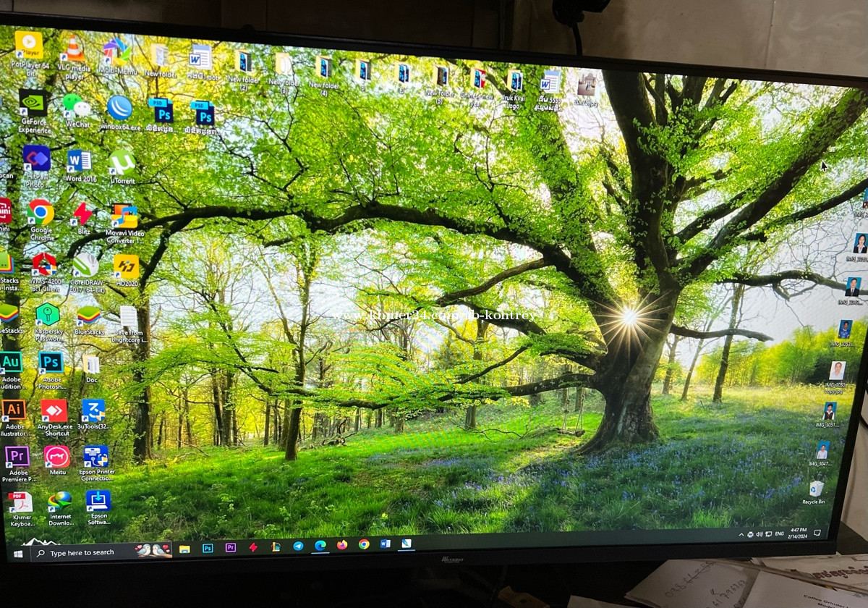The width and height of the screenshot is (868, 608).
Task: Click the ENG language indicator
Action: (779, 534)
